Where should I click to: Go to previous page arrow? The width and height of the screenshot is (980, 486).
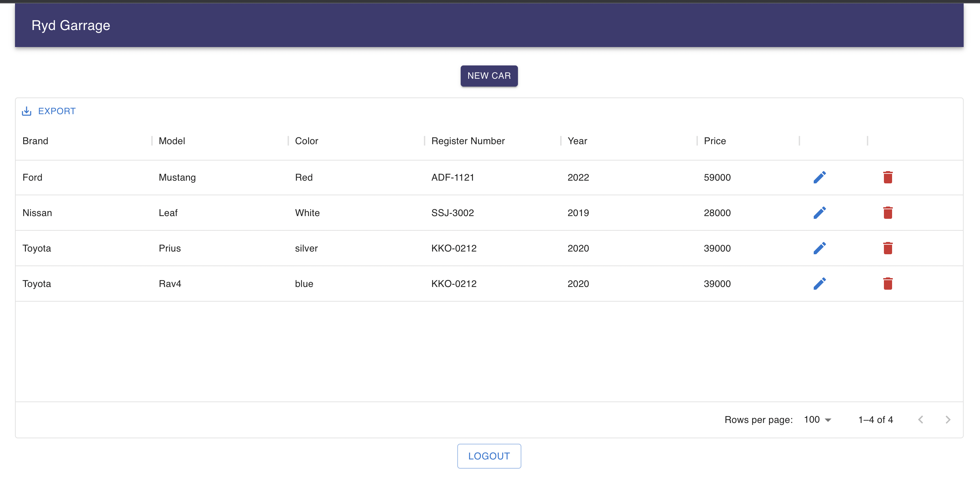[x=920, y=420]
